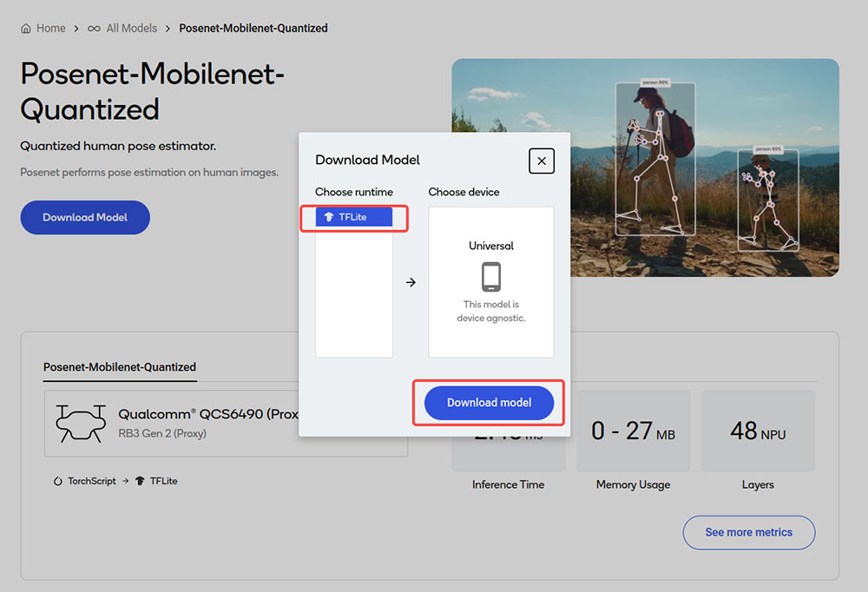The width and height of the screenshot is (868, 592).
Task: Select the TFLite runtime option
Action: point(354,217)
